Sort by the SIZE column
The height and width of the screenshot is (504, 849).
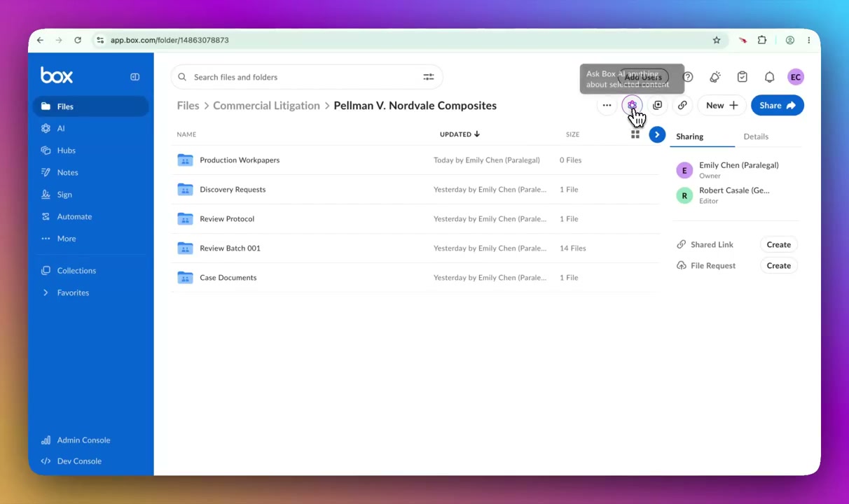coord(572,134)
